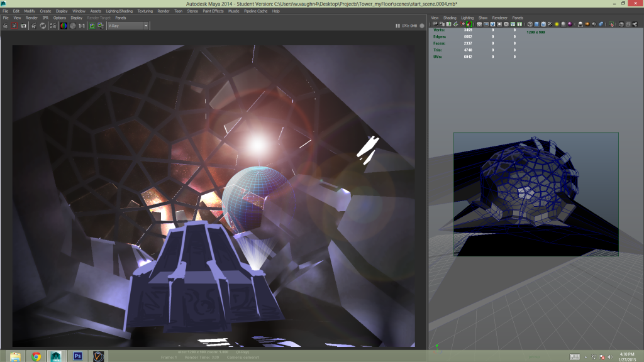Open the viewport Shading menu
Viewport: 644px width, 362px height.
[450, 18]
